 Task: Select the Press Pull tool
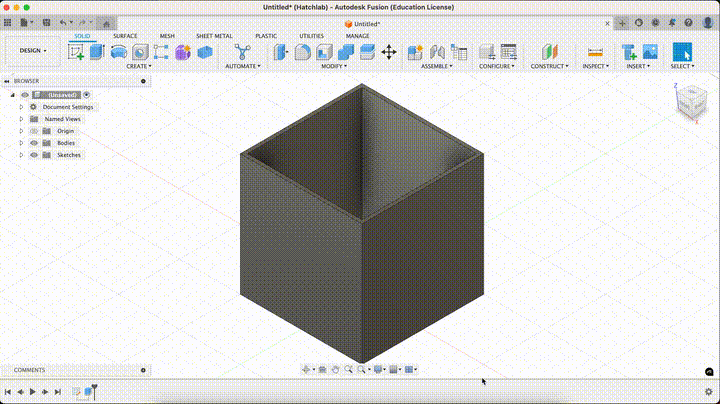(x=281, y=52)
